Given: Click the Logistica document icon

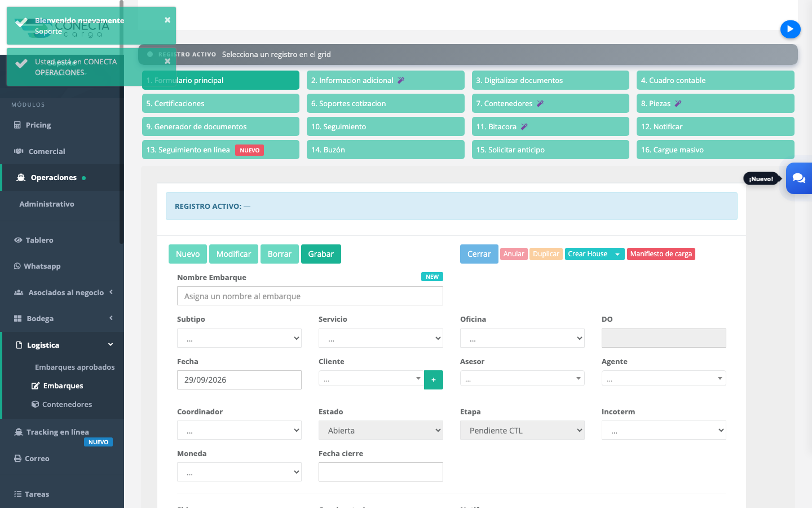Looking at the screenshot, I should [19, 345].
